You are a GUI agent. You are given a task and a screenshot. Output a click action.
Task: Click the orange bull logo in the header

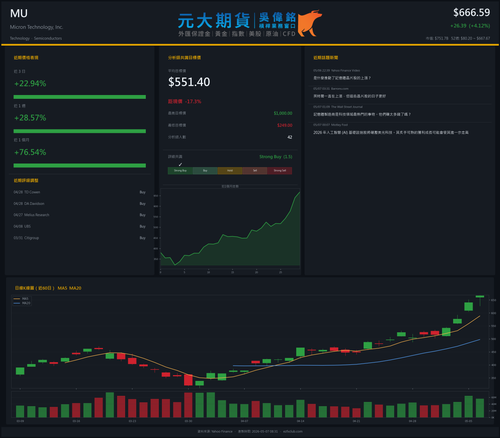pos(309,23)
